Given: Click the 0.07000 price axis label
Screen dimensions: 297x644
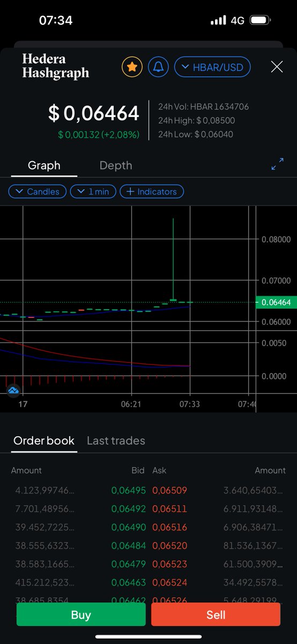Looking at the screenshot, I should click(276, 281).
